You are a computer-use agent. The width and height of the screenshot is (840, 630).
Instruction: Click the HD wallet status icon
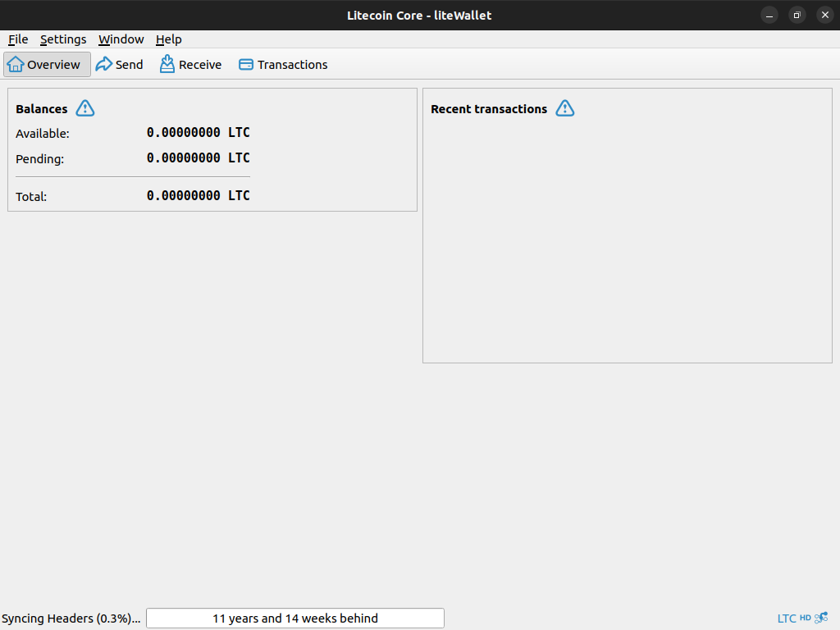806,618
